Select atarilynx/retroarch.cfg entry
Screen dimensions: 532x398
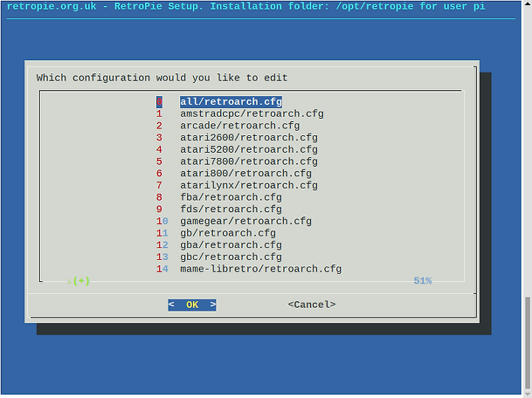pos(249,185)
